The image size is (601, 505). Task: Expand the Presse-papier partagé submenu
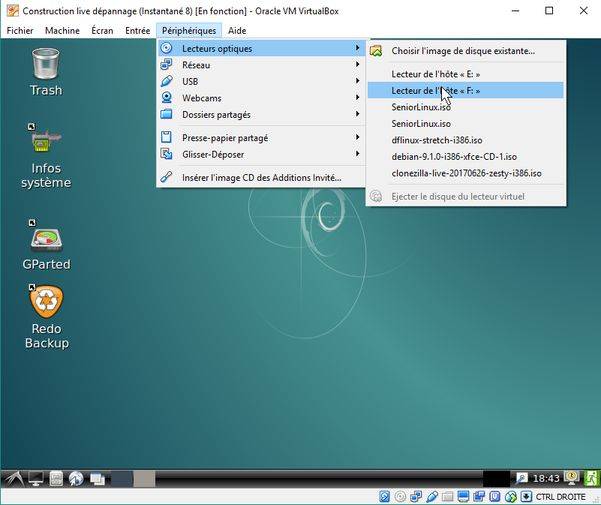pyautogui.click(x=261, y=138)
